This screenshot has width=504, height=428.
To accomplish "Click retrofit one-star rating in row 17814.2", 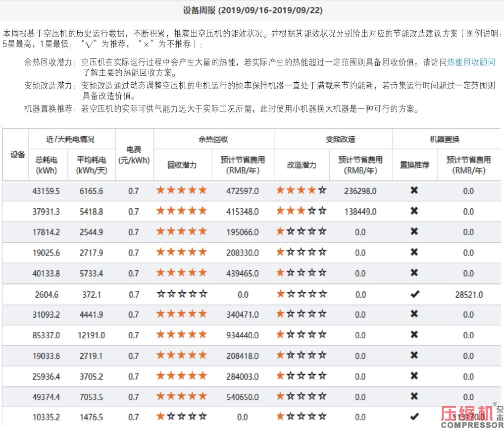I will pyautogui.click(x=302, y=231).
